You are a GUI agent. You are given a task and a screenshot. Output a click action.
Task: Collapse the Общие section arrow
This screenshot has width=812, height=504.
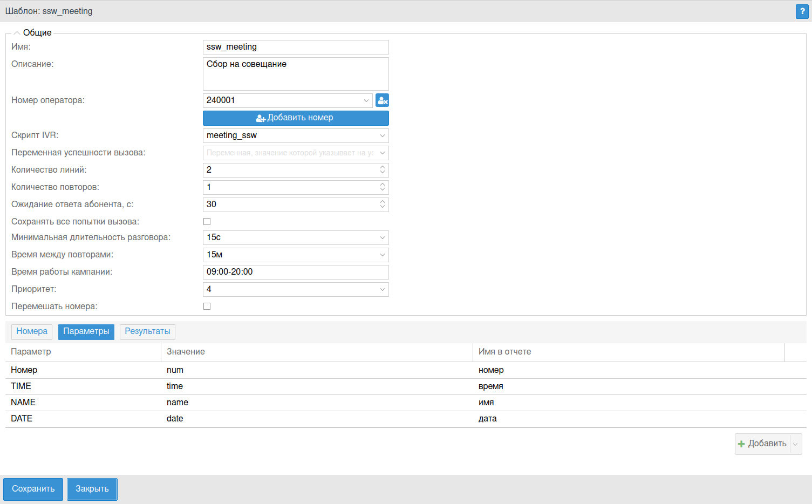[x=17, y=33]
